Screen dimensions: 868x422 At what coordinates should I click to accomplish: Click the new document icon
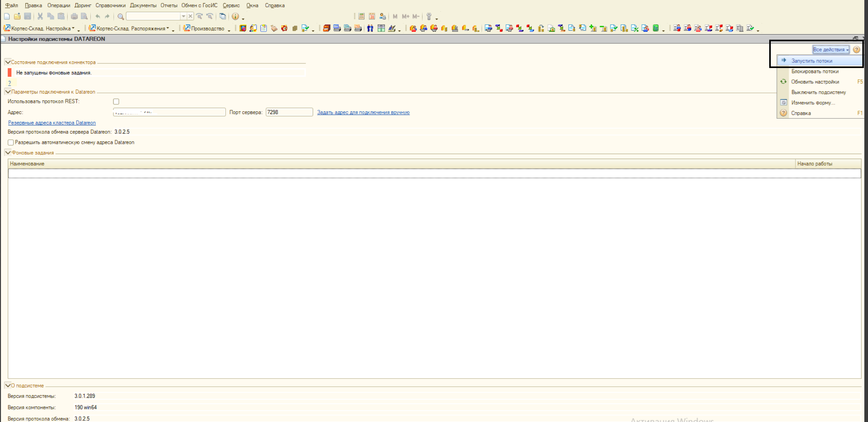[x=7, y=16]
